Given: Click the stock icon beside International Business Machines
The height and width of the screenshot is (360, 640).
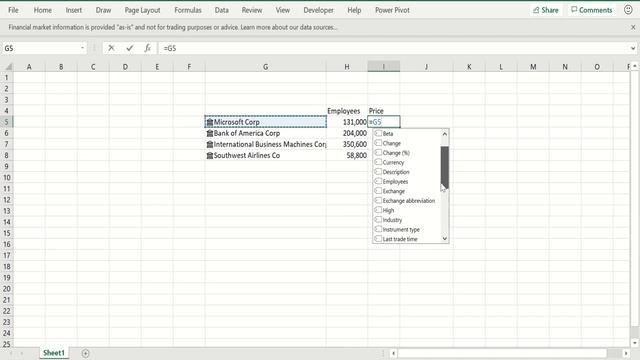Looking at the screenshot, I should pyautogui.click(x=209, y=144).
